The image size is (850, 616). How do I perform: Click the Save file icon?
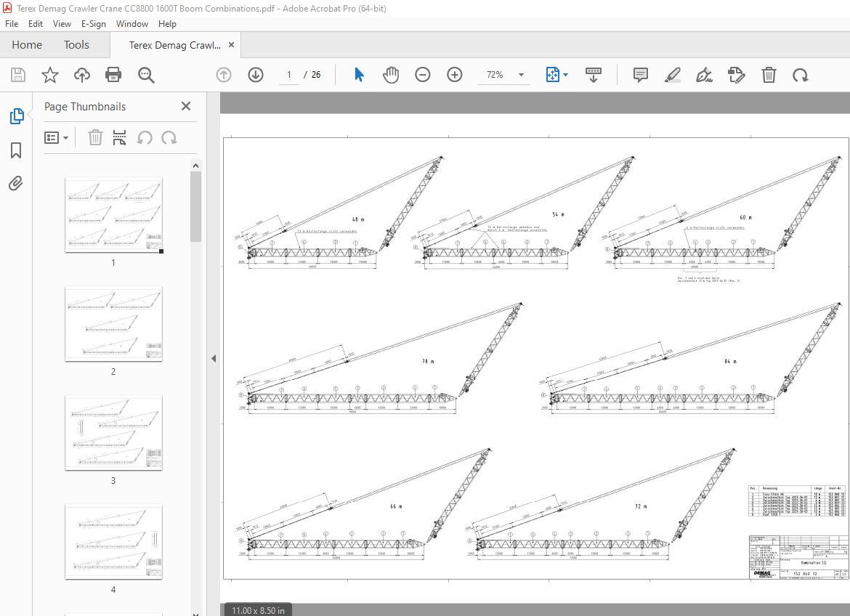tap(18, 75)
